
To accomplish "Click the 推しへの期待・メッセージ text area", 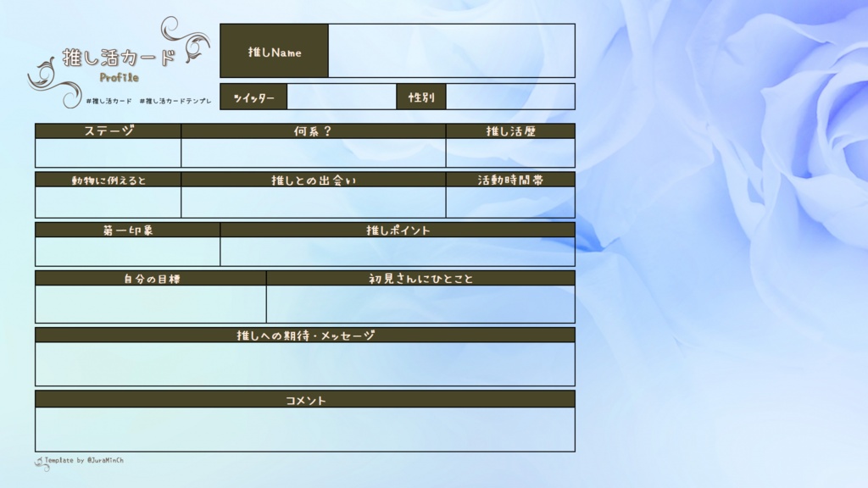I will [x=305, y=364].
